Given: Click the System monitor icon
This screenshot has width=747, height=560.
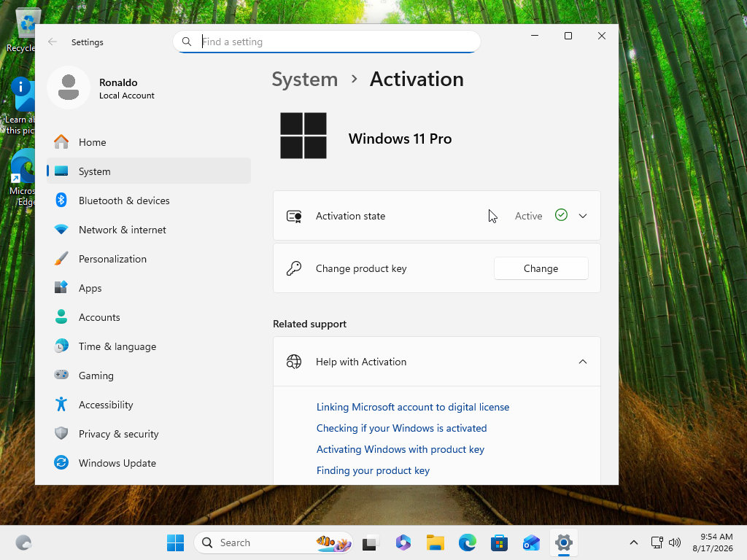Looking at the screenshot, I should pos(61,171).
